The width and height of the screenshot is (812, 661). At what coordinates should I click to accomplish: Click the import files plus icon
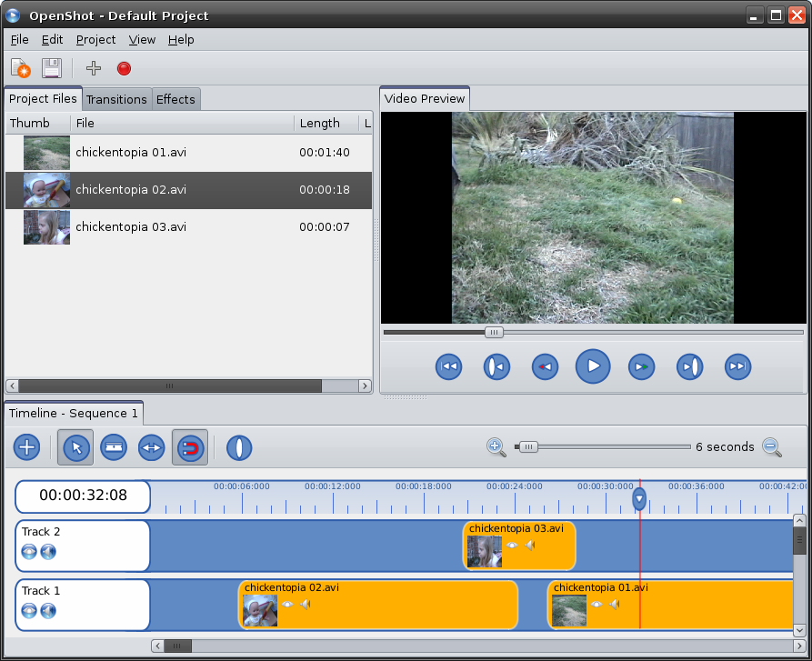(93, 68)
